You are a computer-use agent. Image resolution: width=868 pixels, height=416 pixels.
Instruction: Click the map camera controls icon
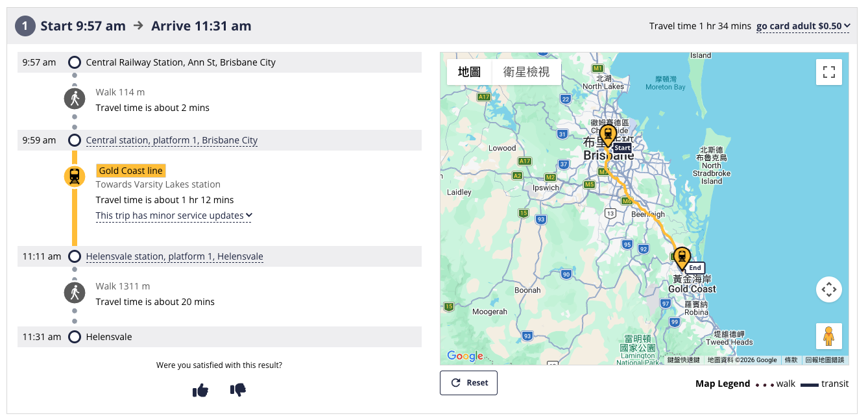(x=828, y=289)
